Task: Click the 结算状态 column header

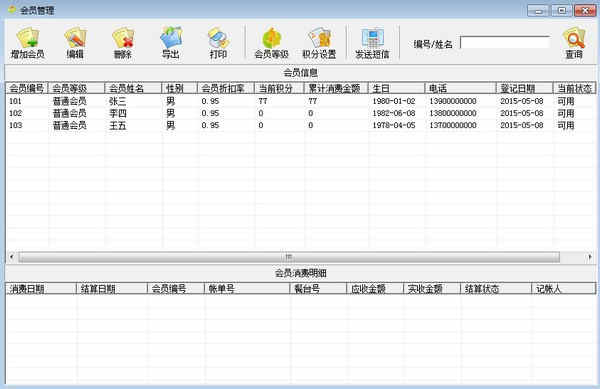Action: point(496,289)
